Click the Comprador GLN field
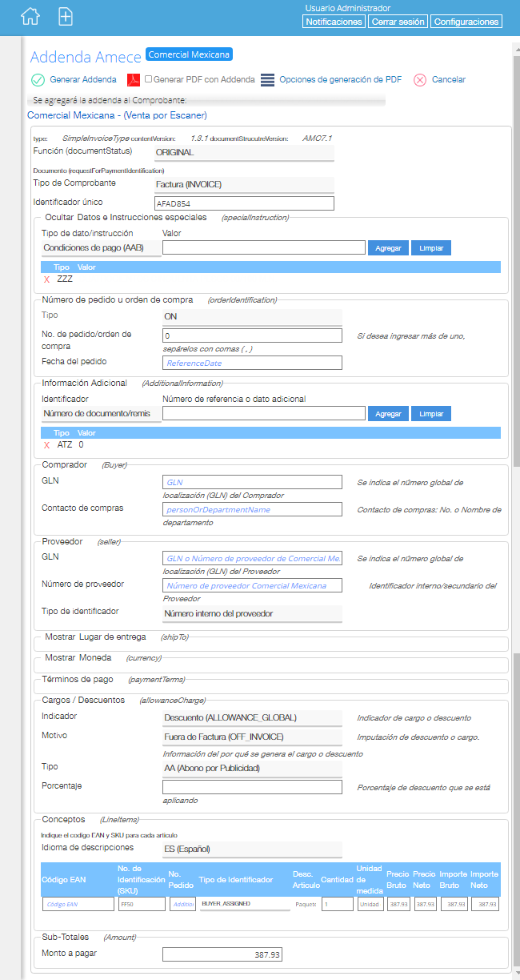The image size is (520, 980). [x=252, y=482]
